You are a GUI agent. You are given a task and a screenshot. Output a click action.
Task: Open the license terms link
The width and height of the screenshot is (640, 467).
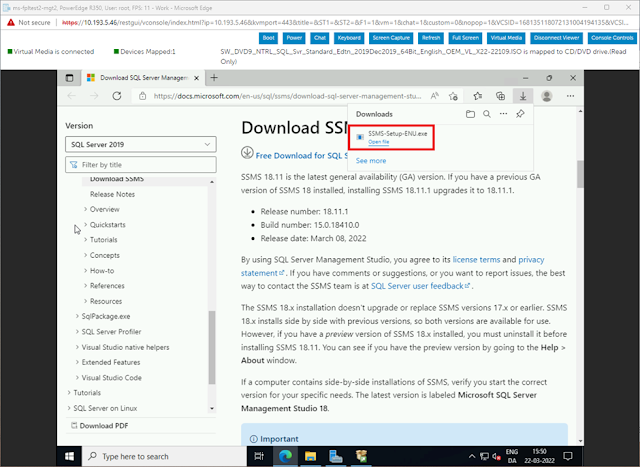click(x=476, y=260)
